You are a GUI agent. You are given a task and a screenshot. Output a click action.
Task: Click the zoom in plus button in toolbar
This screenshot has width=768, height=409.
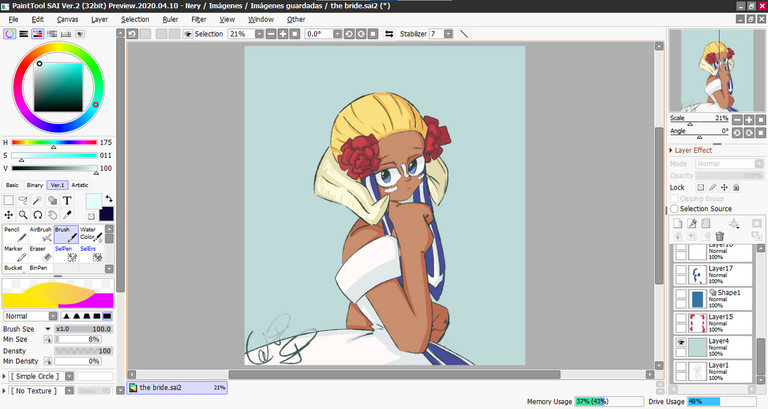pyautogui.click(x=283, y=34)
